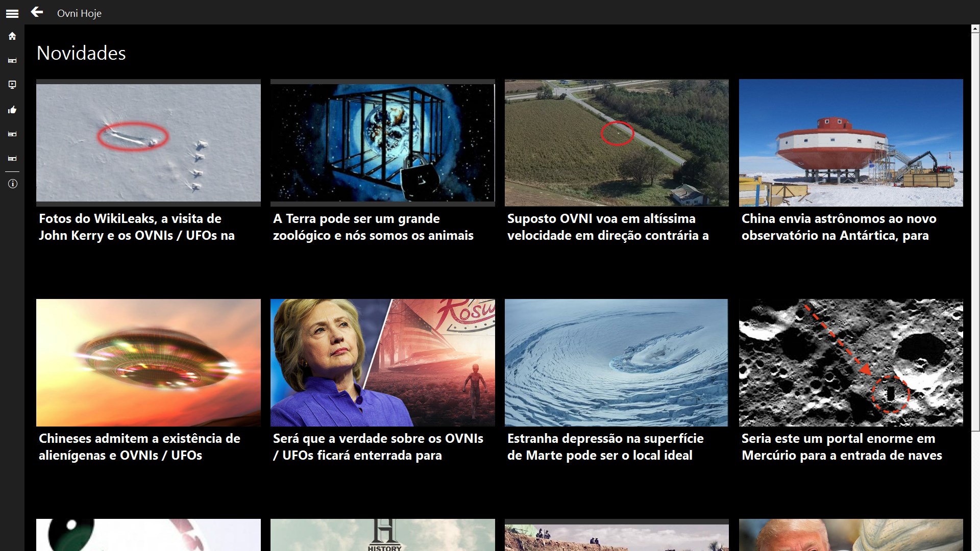Screen dimensions: 980x551
Task: Open the hamburger navigation menu
Action: [12, 13]
